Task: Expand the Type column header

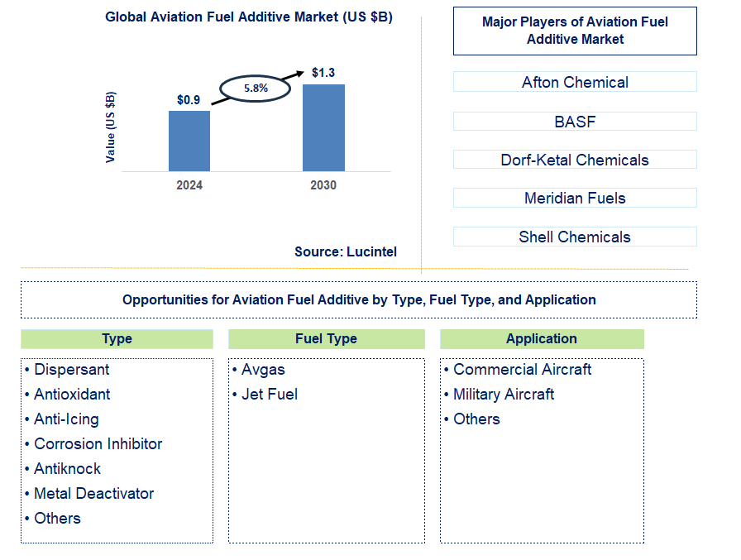Action: point(117,339)
